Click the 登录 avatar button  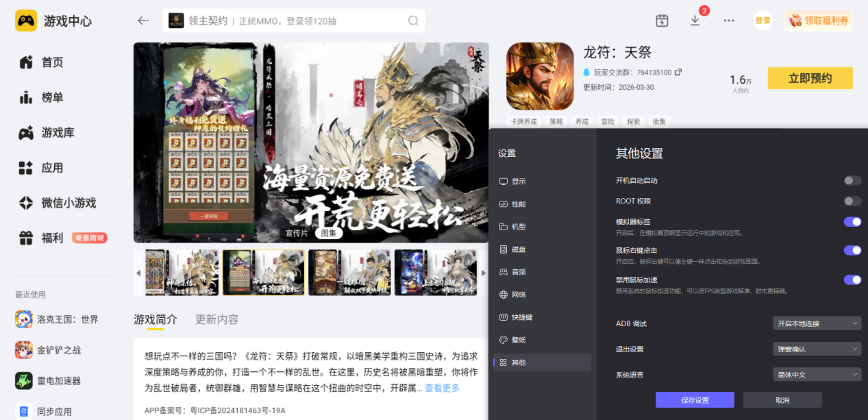pyautogui.click(x=762, y=21)
